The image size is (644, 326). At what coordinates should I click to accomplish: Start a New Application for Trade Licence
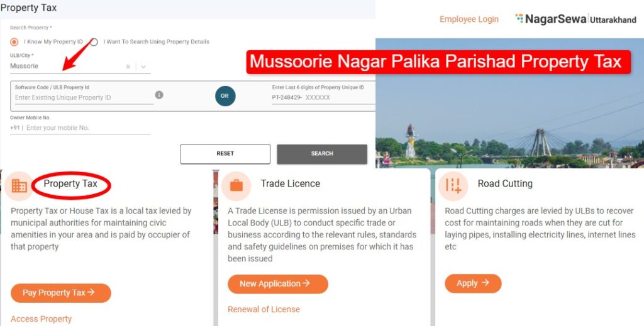(x=277, y=284)
